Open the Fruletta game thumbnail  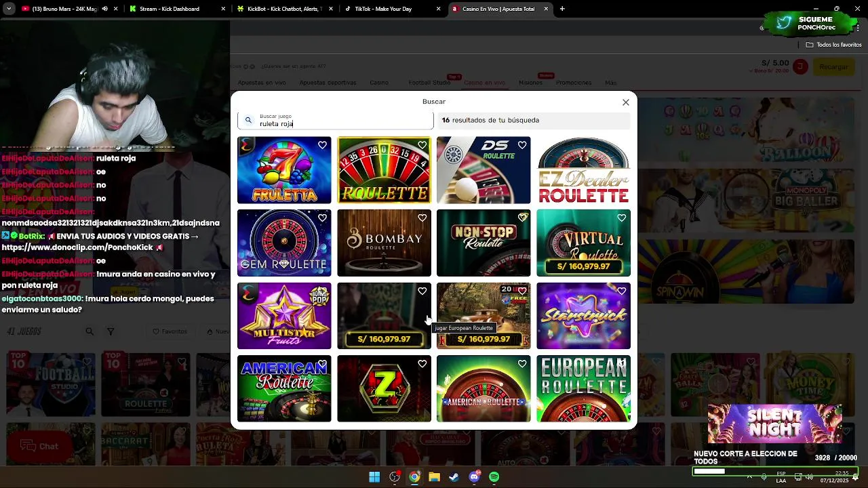coord(284,170)
